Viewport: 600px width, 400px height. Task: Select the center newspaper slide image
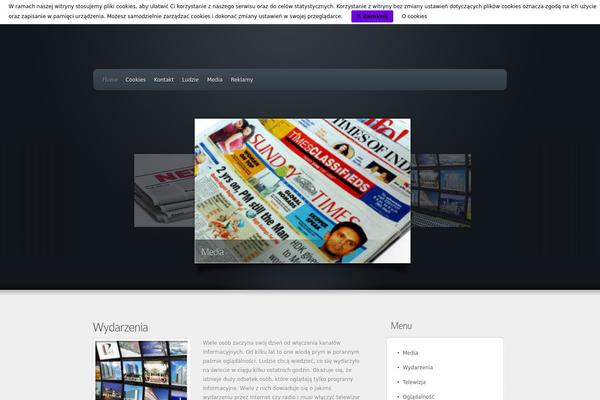pyautogui.click(x=302, y=191)
